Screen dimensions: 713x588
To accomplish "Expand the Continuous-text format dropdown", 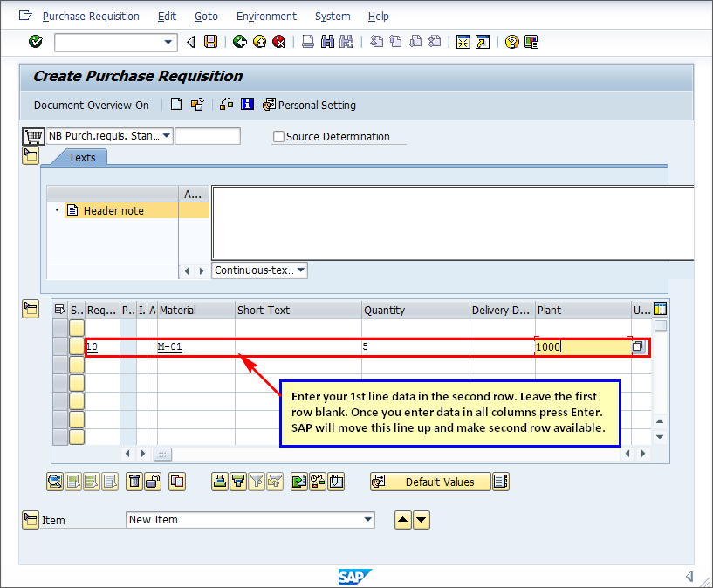I will click(301, 270).
